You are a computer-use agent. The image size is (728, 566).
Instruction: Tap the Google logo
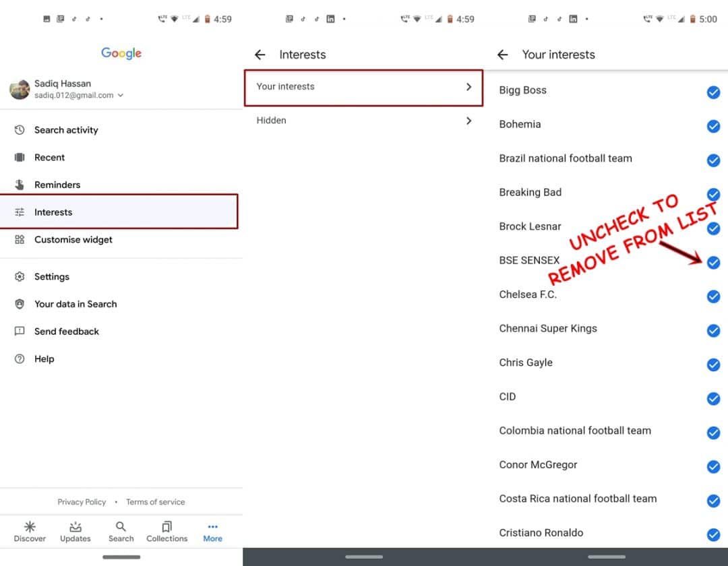pyautogui.click(x=121, y=53)
